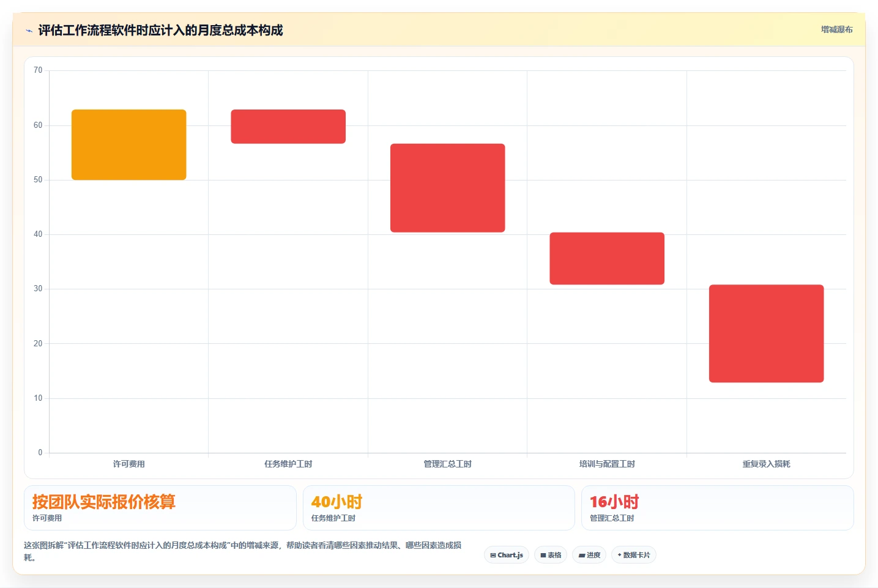Click the red 重复录入损耗 bar
This screenshot has width=878, height=588.
click(767, 333)
